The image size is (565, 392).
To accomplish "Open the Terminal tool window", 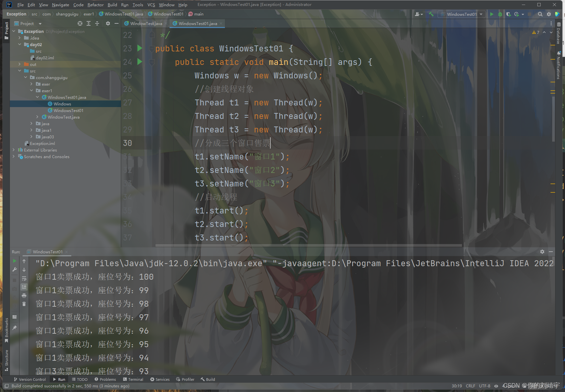I will (133, 379).
